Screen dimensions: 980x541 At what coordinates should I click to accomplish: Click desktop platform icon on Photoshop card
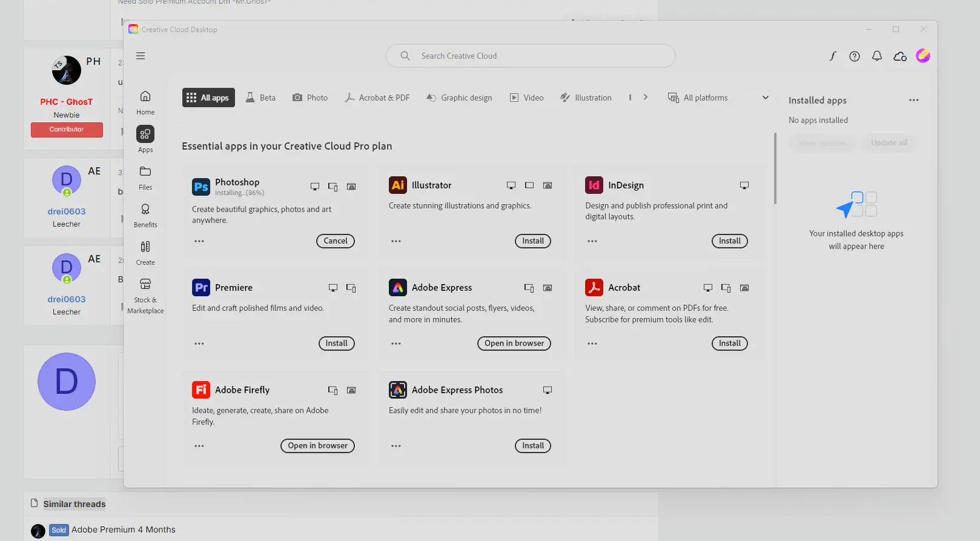[315, 187]
